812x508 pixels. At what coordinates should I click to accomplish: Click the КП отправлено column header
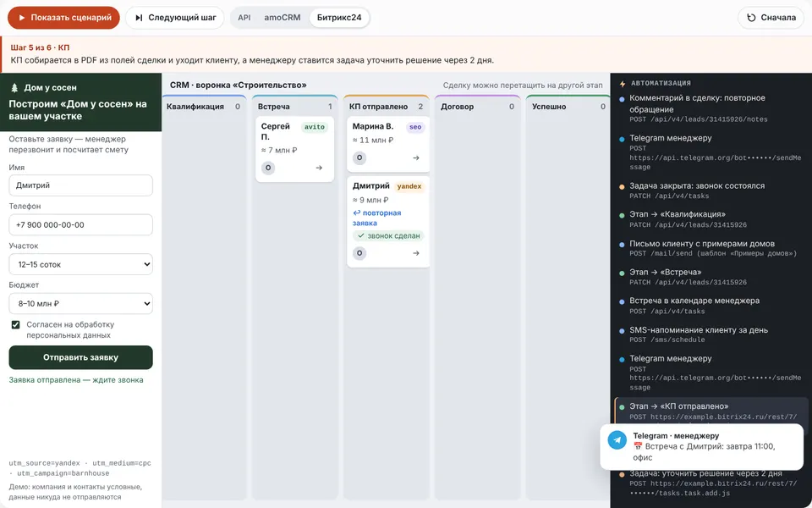(x=386, y=107)
